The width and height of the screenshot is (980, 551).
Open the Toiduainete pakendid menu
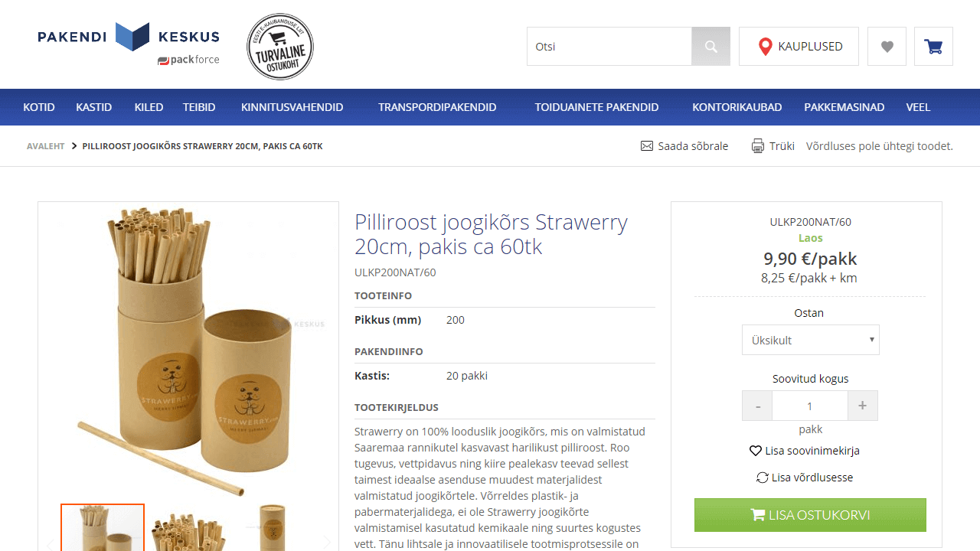[596, 107]
